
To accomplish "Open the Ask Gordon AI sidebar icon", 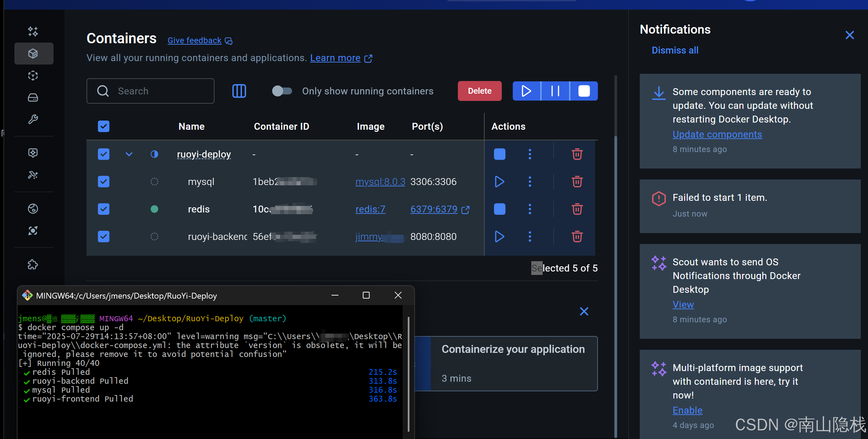I will (33, 32).
